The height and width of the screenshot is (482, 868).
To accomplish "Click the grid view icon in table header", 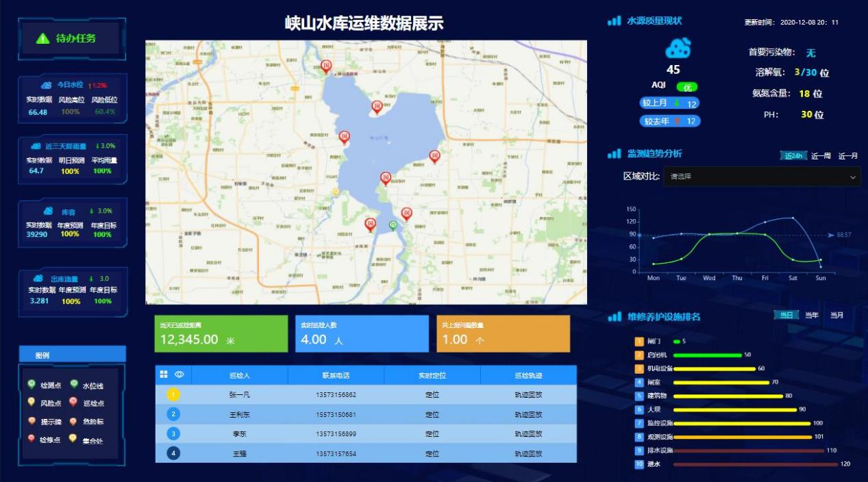I will click(x=164, y=375).
